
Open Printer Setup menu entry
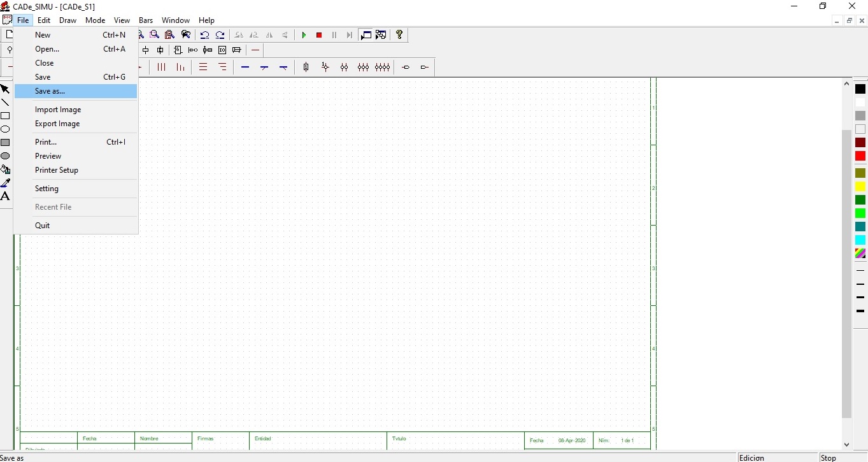pyautogui.click(x=76, y=170)
